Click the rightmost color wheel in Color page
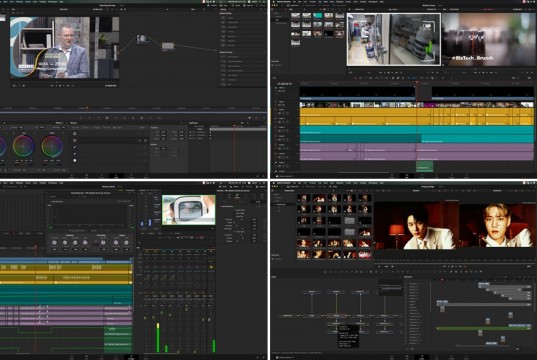The image size is (537, 360). 52,146
